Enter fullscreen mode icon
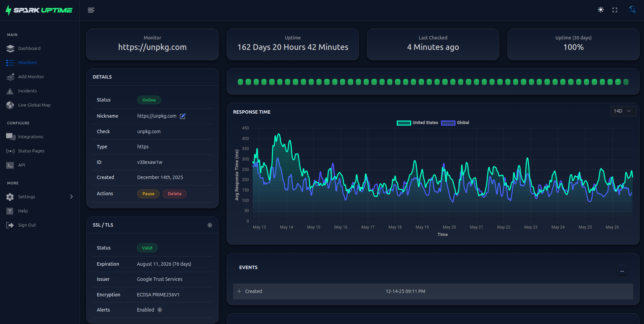 tap(615, 10)
